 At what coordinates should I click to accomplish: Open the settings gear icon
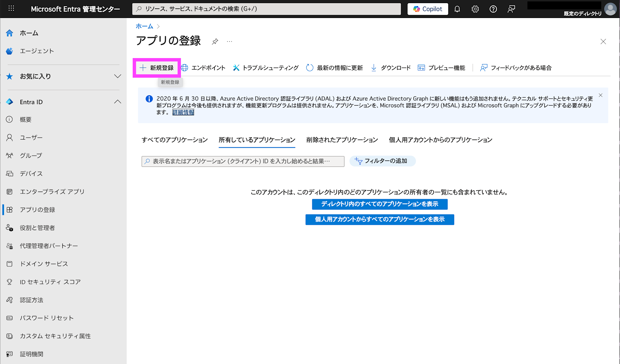coord(475,9)
